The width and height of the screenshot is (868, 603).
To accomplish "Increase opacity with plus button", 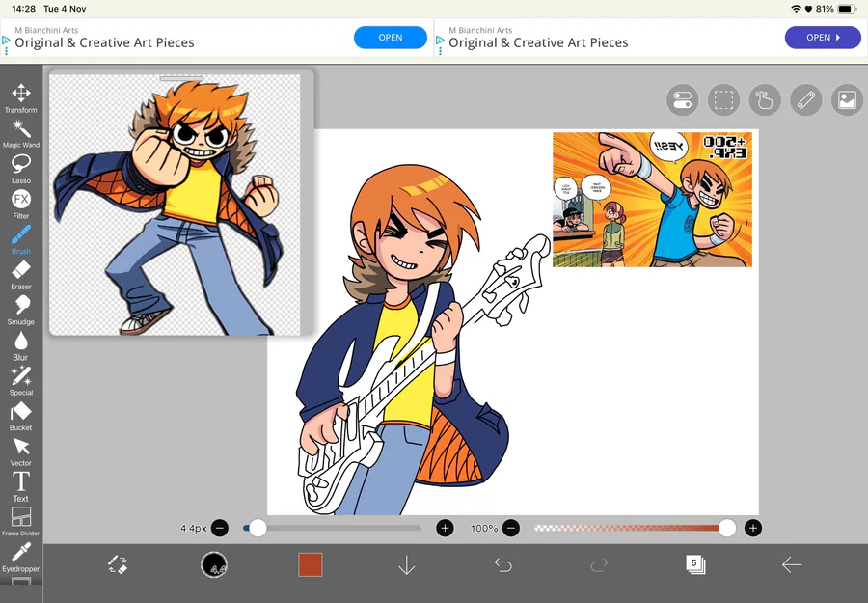I will point(753,529).
